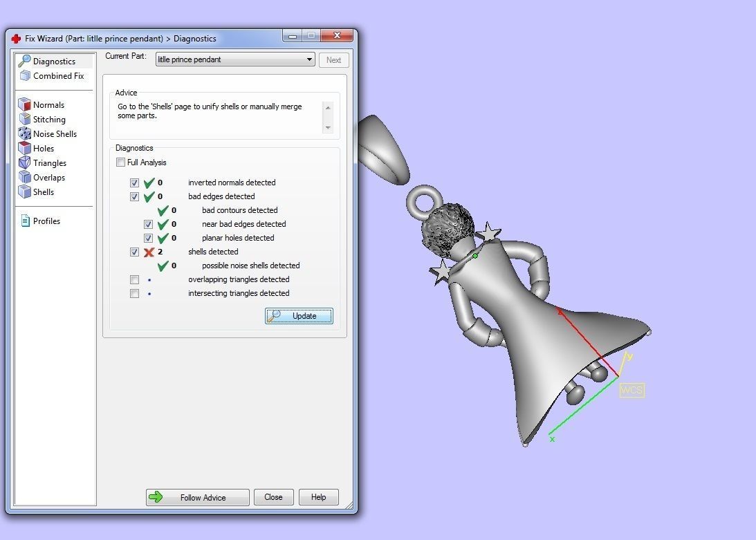
Task: Open the Diagnostics page in sidebar
Action: [x=54, y=62]
